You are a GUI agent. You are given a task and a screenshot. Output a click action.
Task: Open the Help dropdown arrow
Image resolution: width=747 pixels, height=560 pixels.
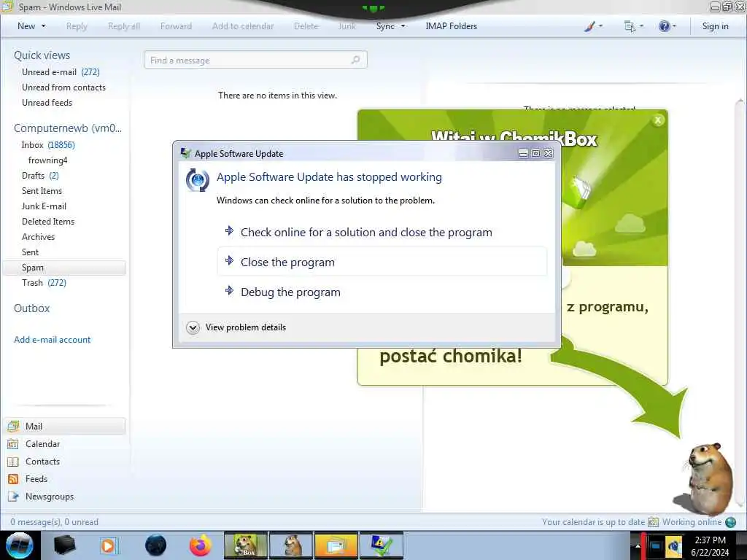point(674,26)
